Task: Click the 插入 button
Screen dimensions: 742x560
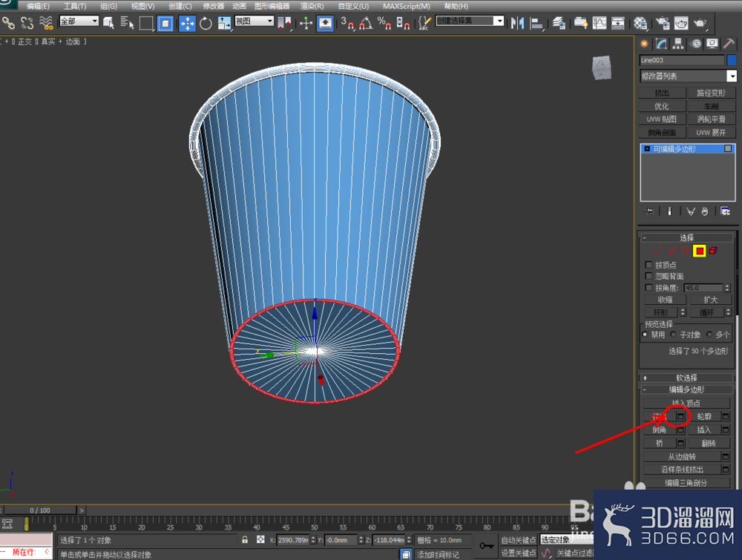Action: pos(704,429)
